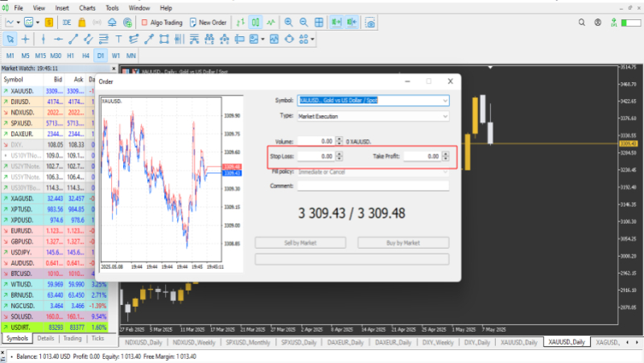Image resolution: width=644 pixels, height=363 pixels.
Task: Select the M1 timeframe
Action: coord(10,56)
